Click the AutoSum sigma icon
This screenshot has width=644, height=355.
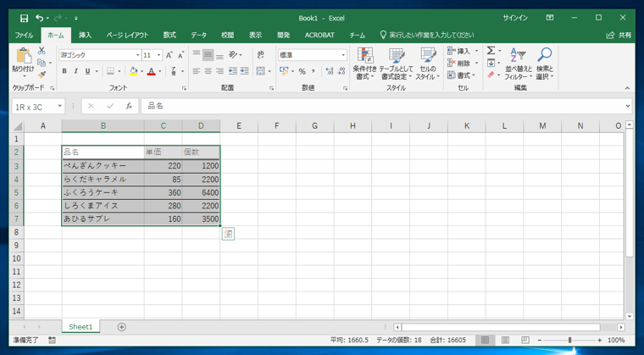(491, 51)
